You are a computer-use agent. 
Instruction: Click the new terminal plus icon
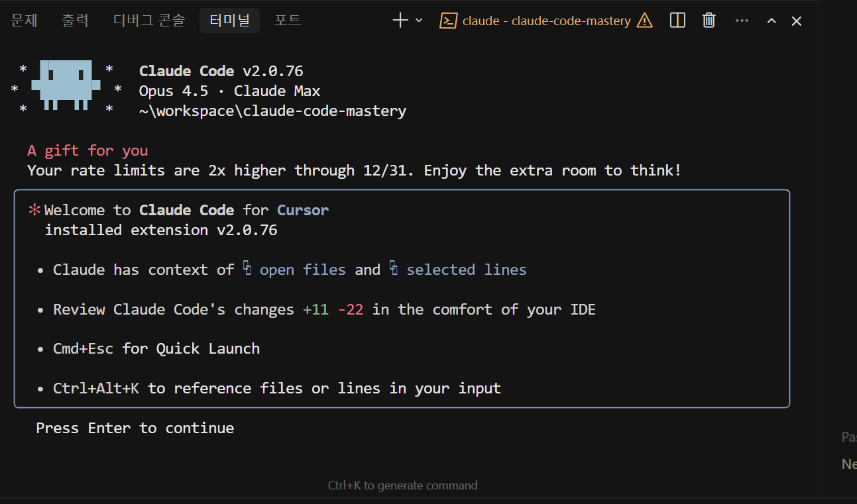(x=400, y=21)
